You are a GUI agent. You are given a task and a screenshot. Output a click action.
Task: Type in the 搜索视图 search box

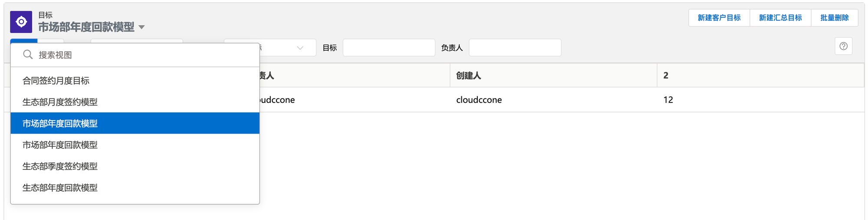pyautogui.click(x=143, y=55)
